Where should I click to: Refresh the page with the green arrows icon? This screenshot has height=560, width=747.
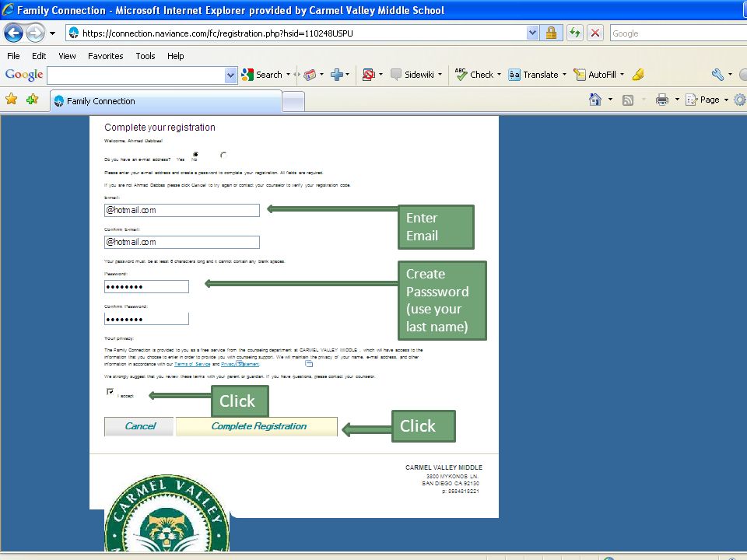[575, 33]
